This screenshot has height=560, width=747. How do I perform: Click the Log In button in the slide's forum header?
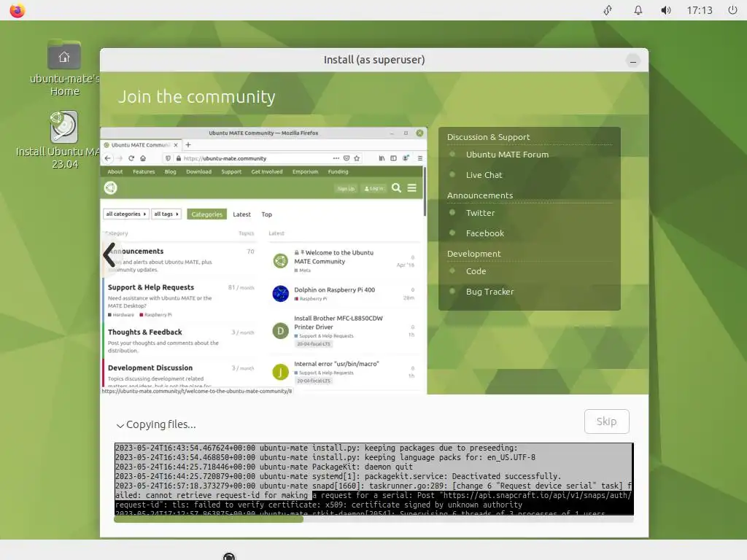coord(373,189)
